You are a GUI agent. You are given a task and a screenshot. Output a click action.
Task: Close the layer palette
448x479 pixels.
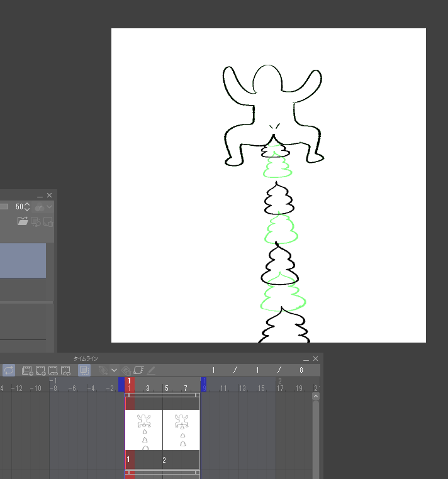(49, 195)
